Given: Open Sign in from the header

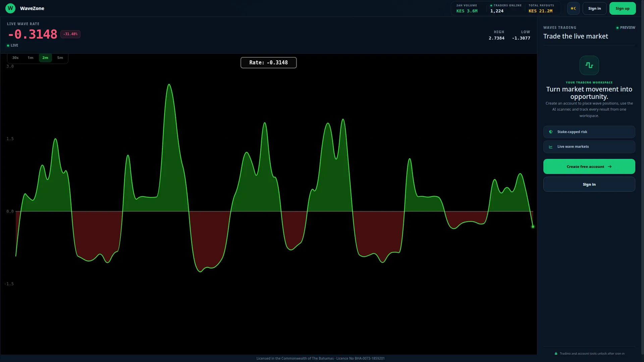Looking at the screenshot, I should pos(595,8).
